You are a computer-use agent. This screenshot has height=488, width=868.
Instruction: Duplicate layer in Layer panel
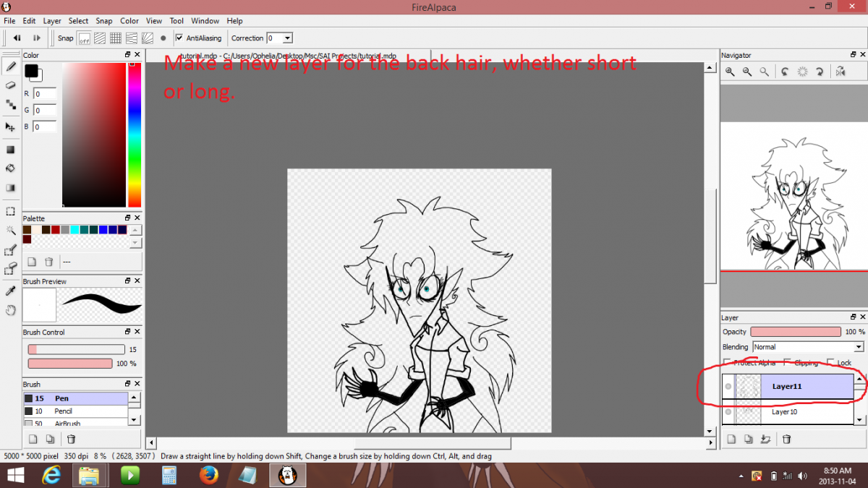[748, 439]
